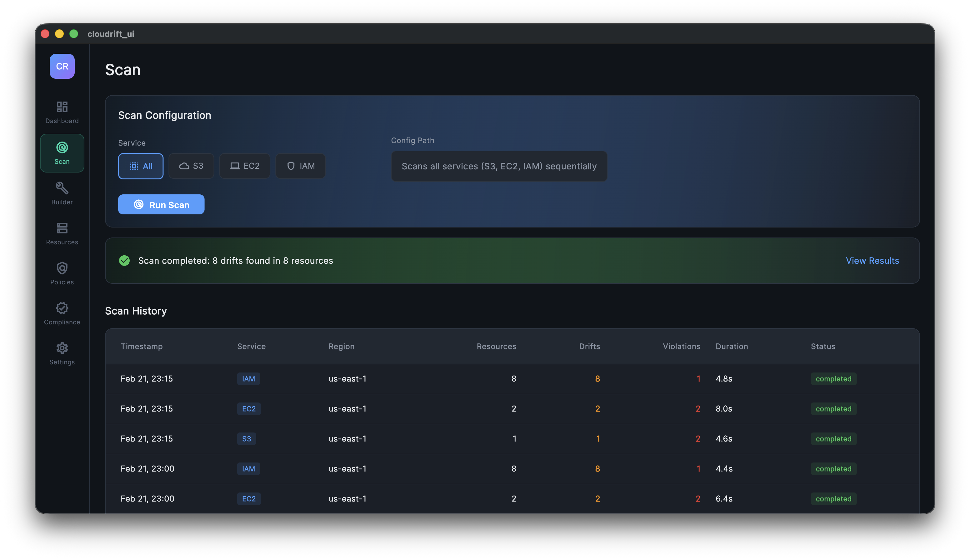Select the Scan sidebar item

(62, 153)
